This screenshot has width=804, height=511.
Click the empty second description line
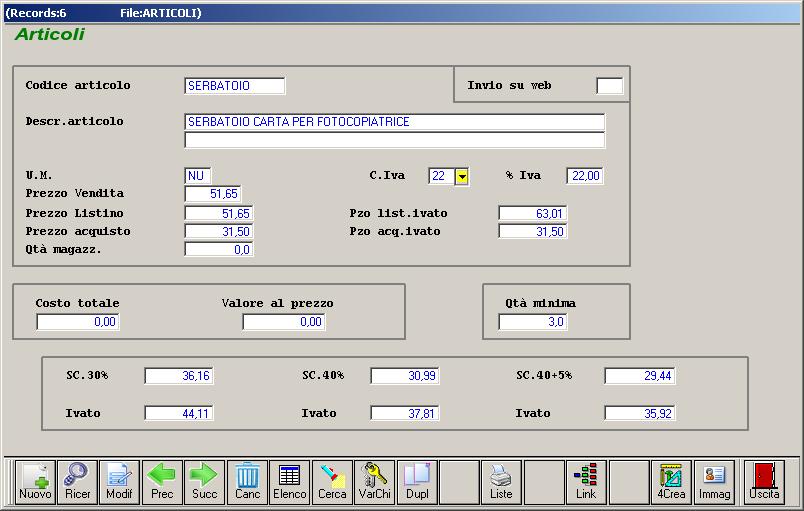point(394,140)
